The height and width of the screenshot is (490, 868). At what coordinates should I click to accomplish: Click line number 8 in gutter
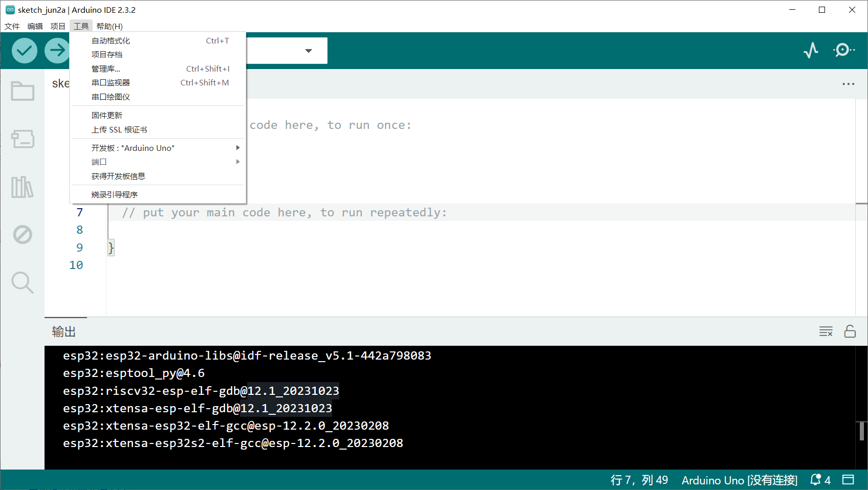pyautogui.click(x=80, y=230)
